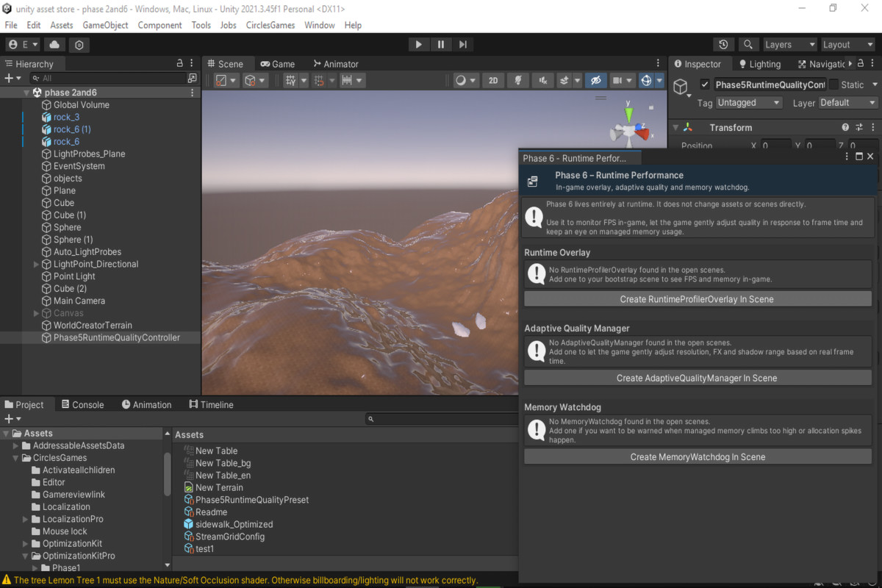Open Scene view options menu

(x=658, y=64)
